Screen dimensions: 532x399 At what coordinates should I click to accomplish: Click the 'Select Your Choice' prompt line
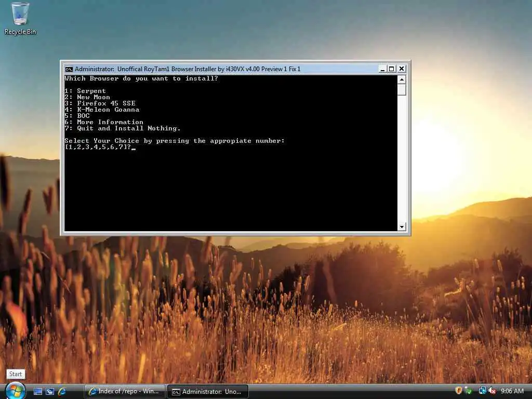[175, 141]
